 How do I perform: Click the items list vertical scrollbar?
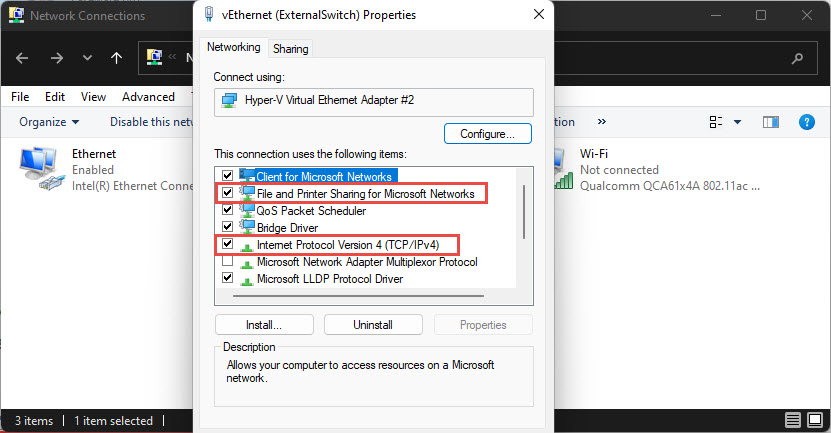[x=524, y=210]
